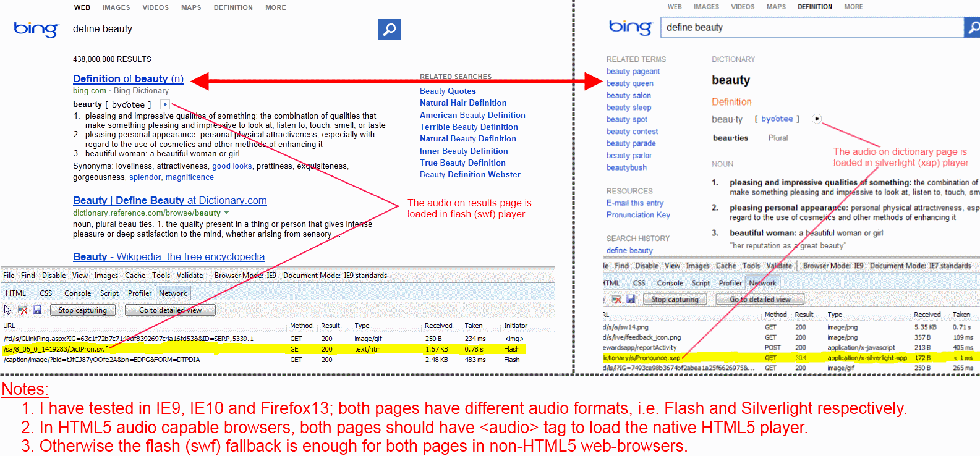
Task: Open Document Mode: IE9 standards menu
Action: click(x=335, y=276)
